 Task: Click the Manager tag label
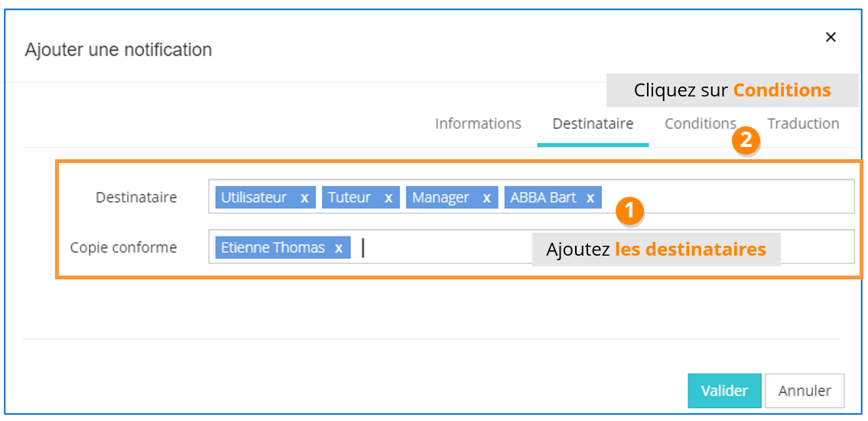tap(441, 197)
